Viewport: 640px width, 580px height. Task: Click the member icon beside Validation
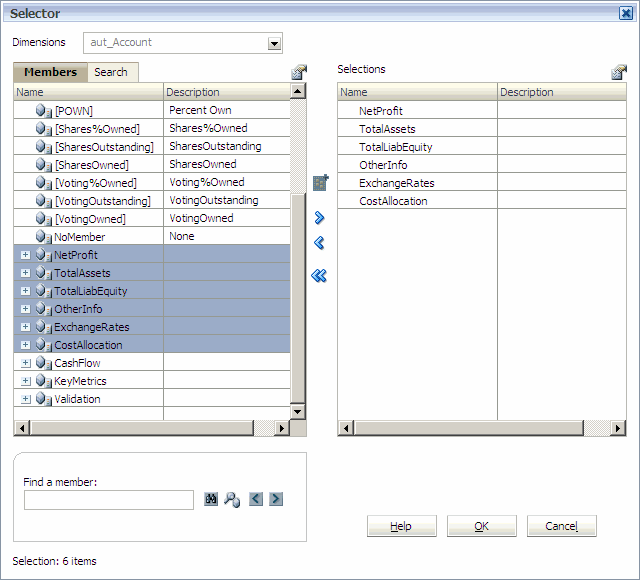tap(43, 398)
